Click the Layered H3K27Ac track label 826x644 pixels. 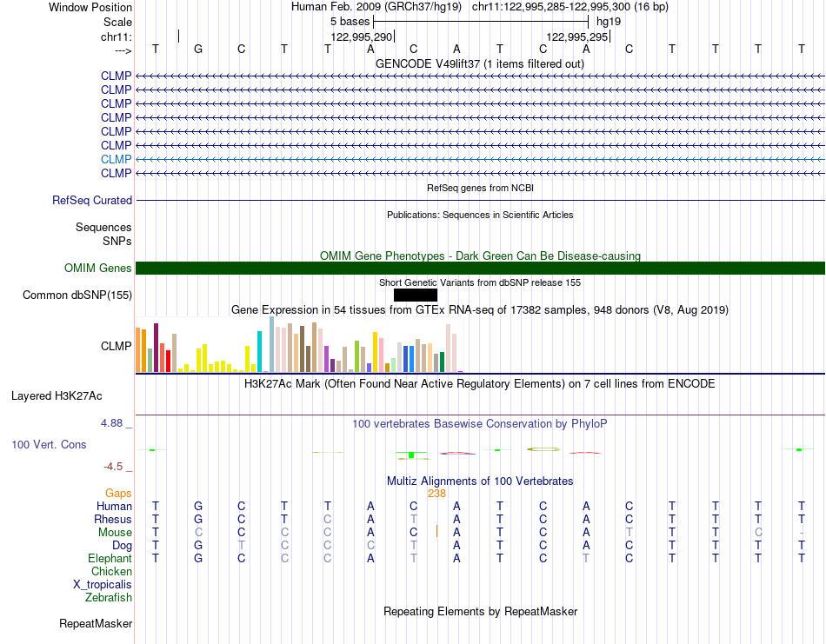(x=57, y=396)
